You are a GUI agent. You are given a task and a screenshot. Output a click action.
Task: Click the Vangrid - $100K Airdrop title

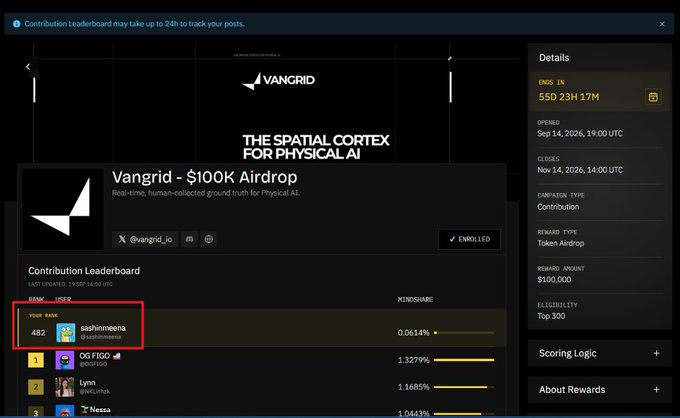pos(205,177)
